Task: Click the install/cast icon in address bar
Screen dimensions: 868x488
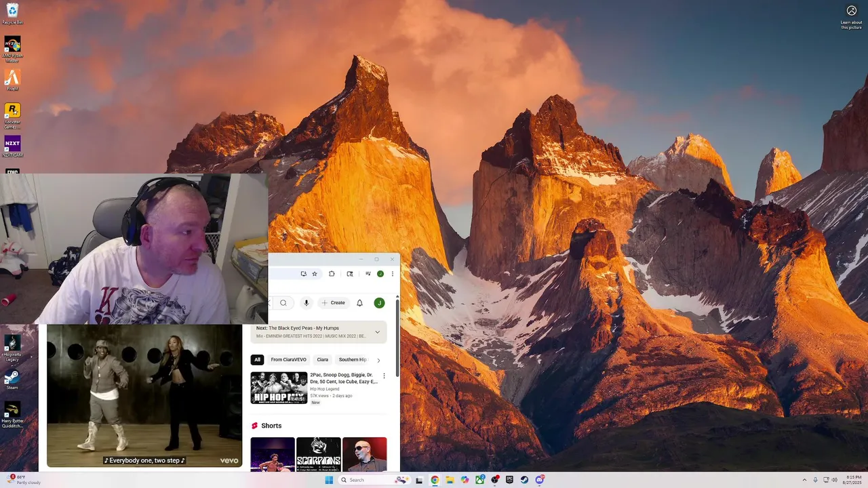Action: coord(303,274)
